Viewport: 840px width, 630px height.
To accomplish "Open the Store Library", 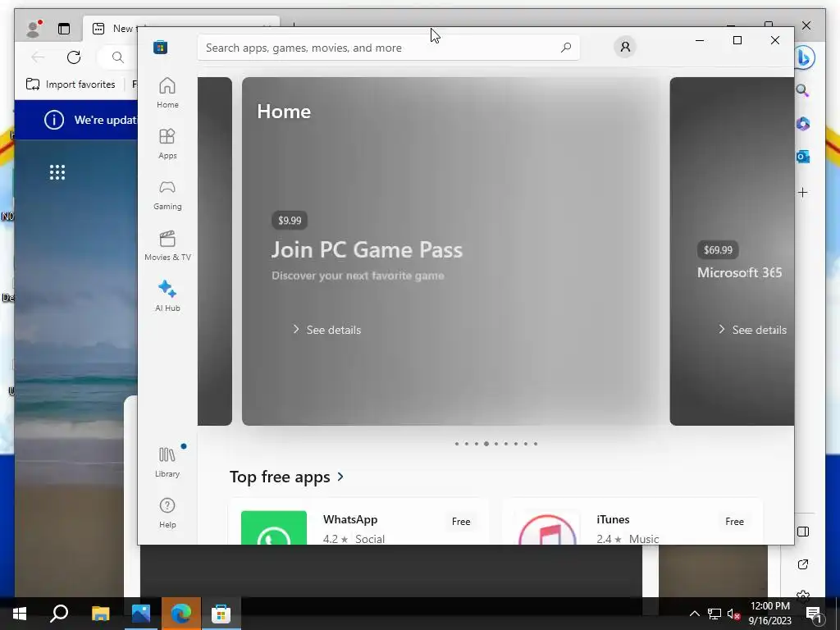I will 167,462.
